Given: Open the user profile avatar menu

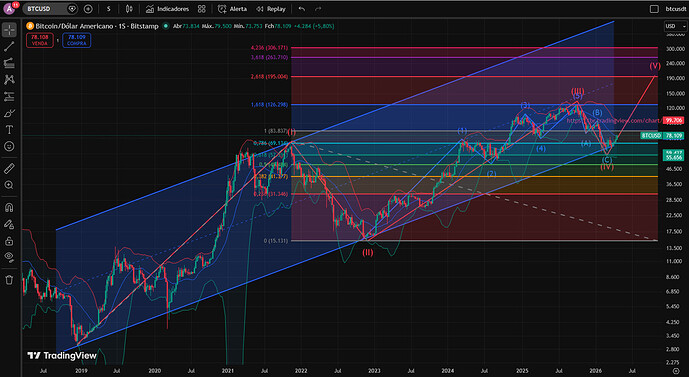Looking at the screenshot, I should 9,8.
